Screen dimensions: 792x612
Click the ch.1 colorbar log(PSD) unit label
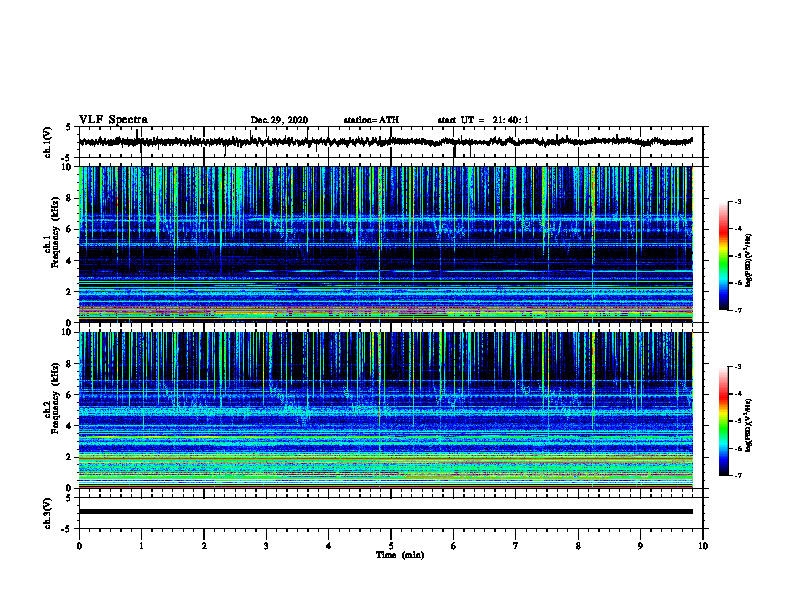coord(749,261)
